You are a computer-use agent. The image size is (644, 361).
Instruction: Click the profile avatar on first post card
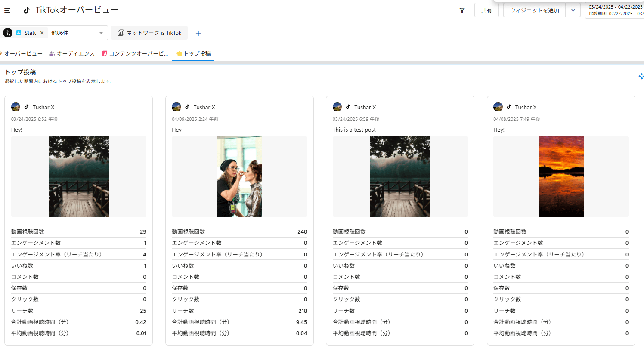[16, 107]
